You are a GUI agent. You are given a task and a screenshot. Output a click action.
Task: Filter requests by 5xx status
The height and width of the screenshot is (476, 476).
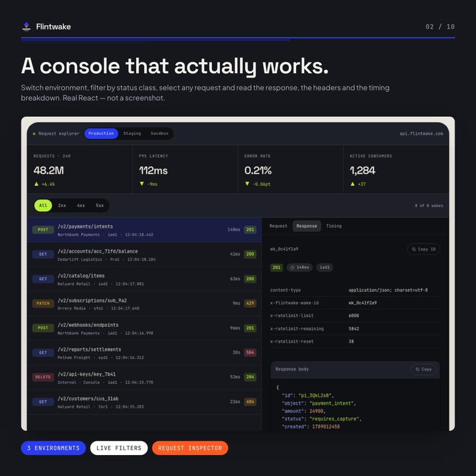click(x=100, y=206)
